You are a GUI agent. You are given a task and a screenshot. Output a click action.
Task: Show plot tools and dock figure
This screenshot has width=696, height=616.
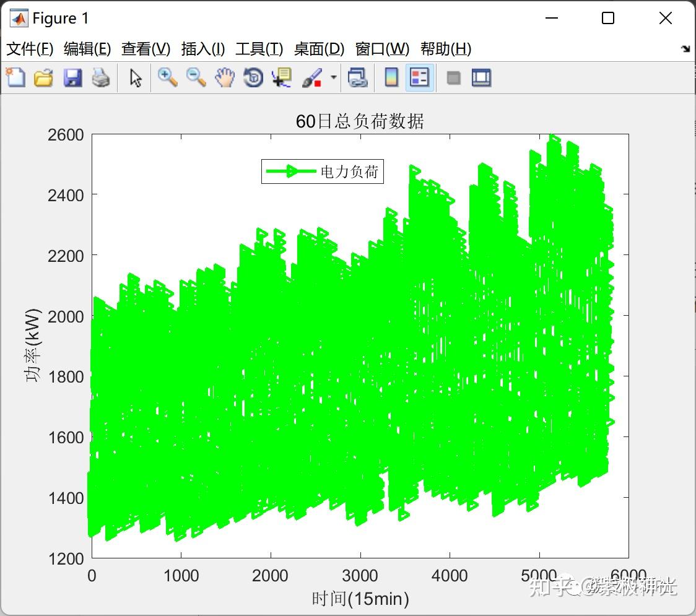[x=481, y=77]
